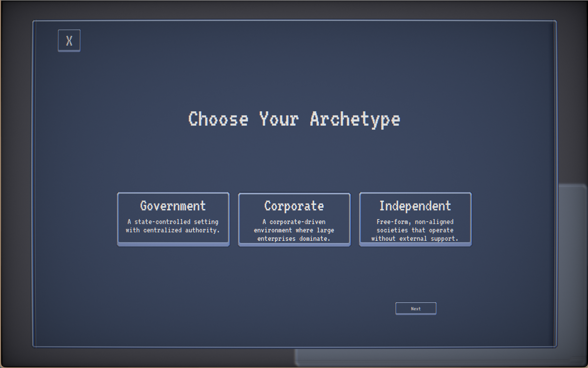Click 'A state-controlled setting' description text

pyautogui.click(x=173, y=222)
